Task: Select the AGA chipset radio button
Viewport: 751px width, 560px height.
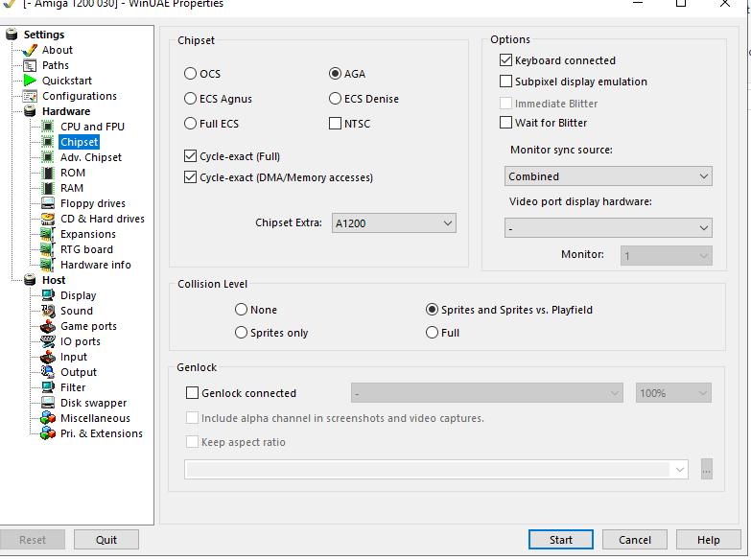Action: (335, 74)
